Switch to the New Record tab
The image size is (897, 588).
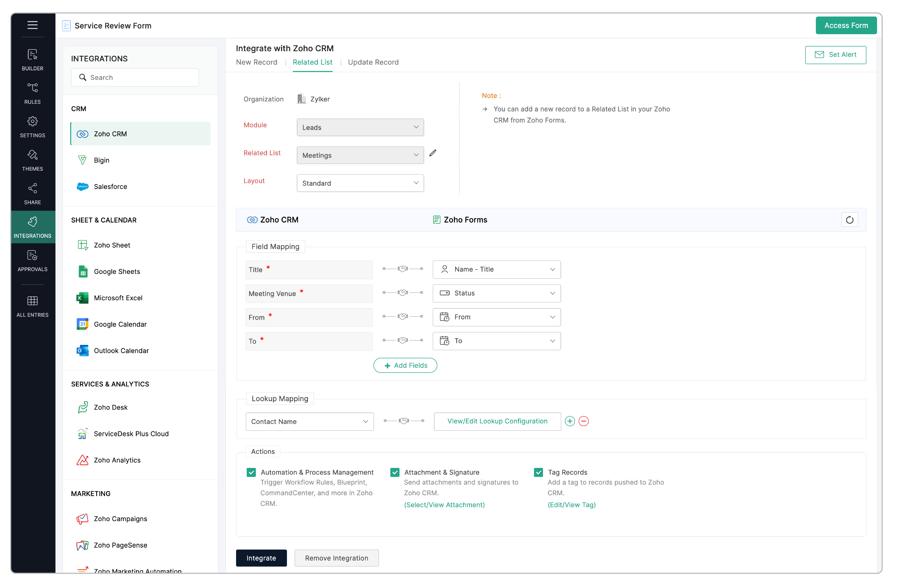coord(256,62)
